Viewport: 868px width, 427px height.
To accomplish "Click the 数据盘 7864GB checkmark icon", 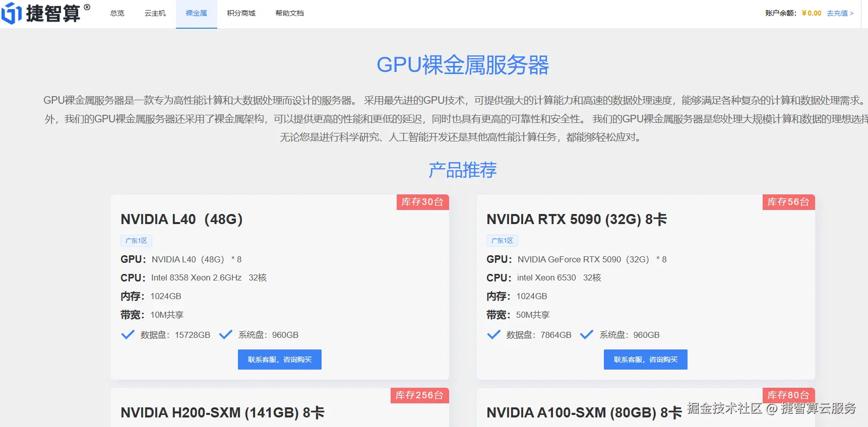I will 494,334.
